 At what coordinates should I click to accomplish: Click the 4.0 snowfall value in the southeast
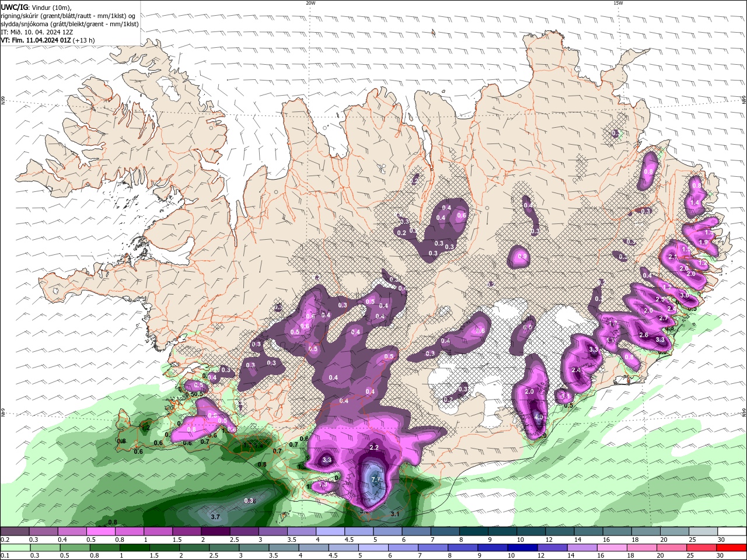pos(539,417)
